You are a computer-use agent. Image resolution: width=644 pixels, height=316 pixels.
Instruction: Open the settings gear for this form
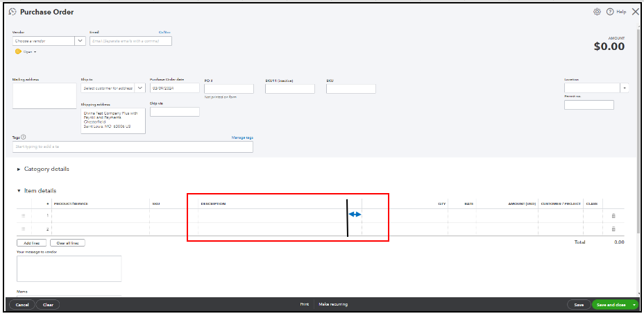597,12
